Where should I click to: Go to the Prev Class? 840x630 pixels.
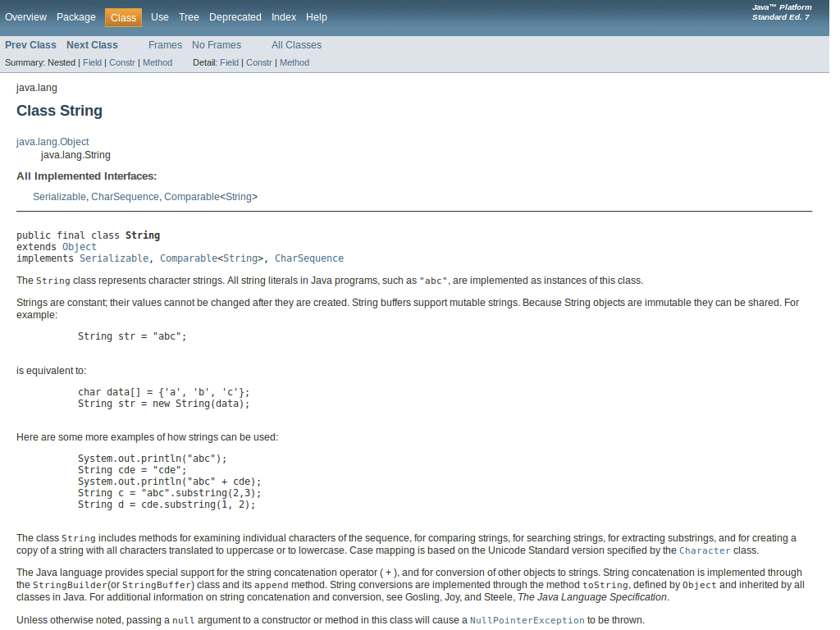click(30, 45)
